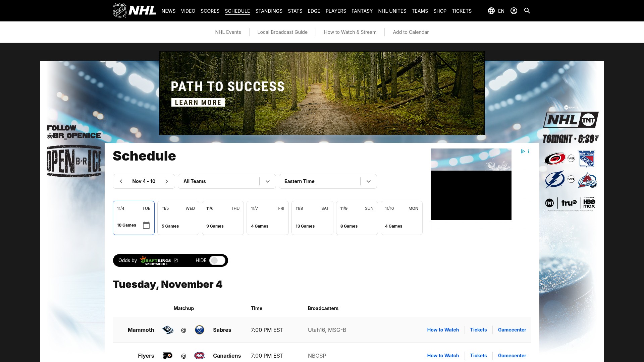Open the Local Broadcast Guide link
This screenshot has height=362, width=644.
coord(282,32)
